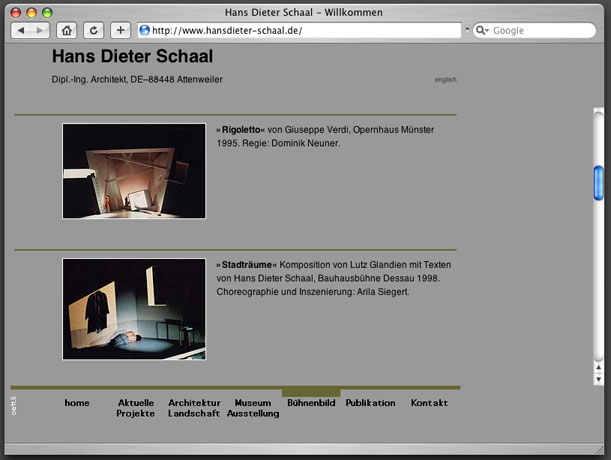The height and width of the screenshot is (460, 611).
Task: Select the Museum Ausstellung menu item
Action: 253,408
